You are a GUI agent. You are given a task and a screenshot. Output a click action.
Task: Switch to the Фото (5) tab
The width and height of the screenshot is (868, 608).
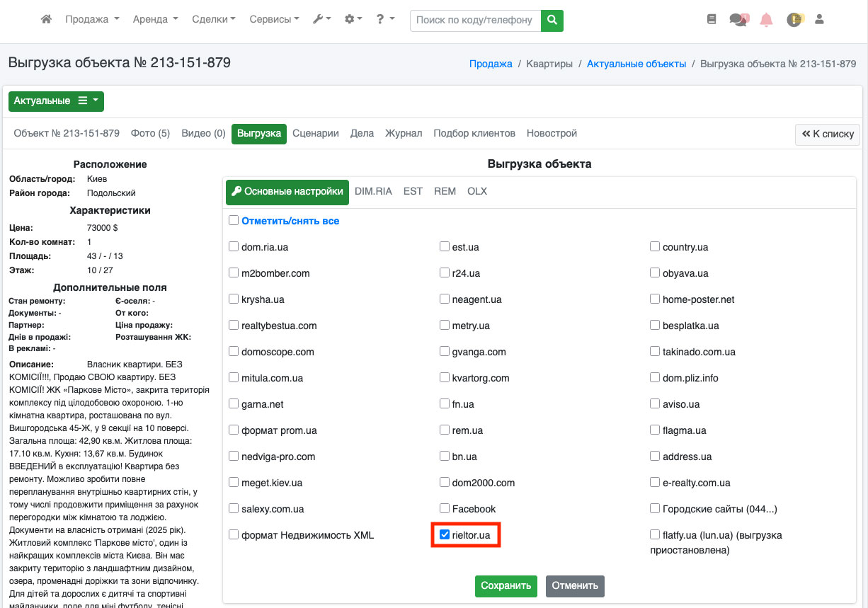[x=150, y=133]
